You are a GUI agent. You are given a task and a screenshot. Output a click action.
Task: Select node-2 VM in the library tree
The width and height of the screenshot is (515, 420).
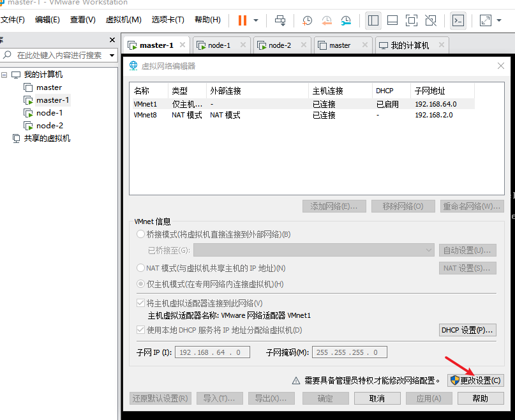(50, 126)
